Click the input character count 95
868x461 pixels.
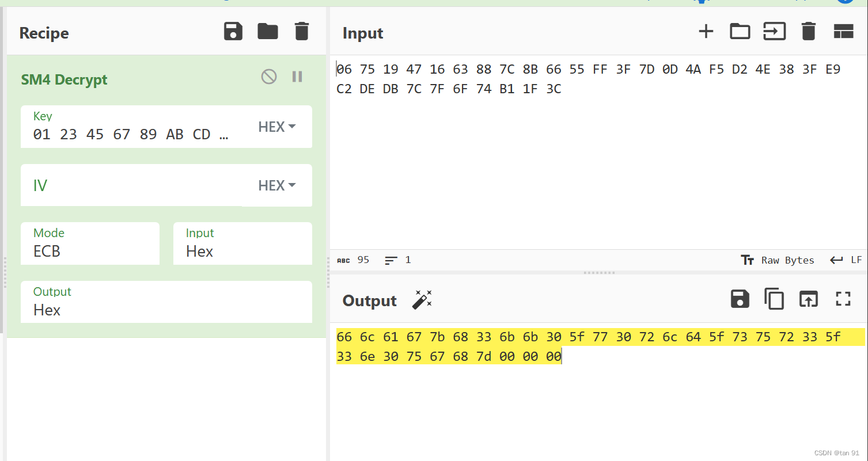coord(353,260)
